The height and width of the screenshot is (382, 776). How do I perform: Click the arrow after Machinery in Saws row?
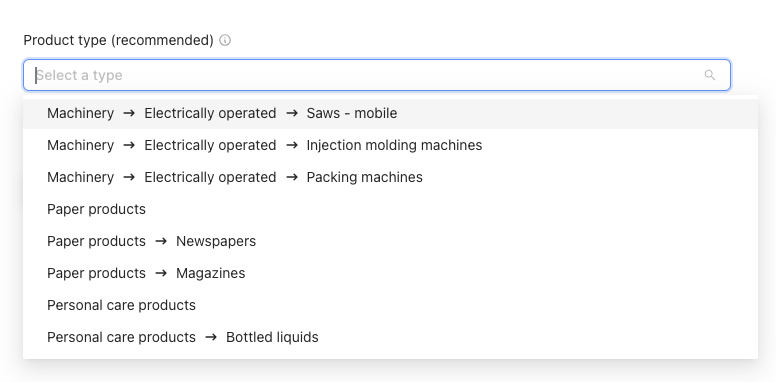pos(129,113)
